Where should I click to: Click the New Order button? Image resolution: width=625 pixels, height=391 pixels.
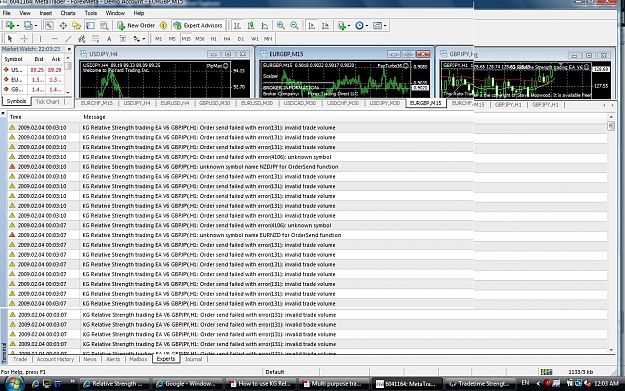point(136,26)
